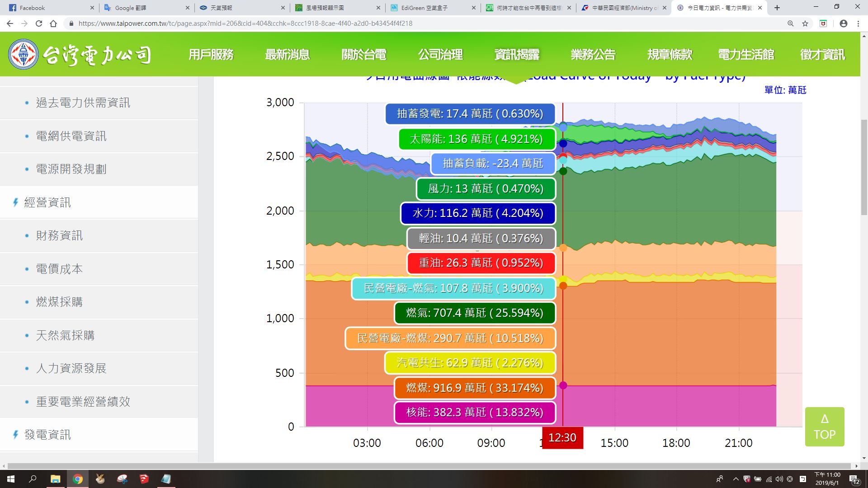Click the browser home icon
Screen dimensions: 868x488
tap(53, 23)
